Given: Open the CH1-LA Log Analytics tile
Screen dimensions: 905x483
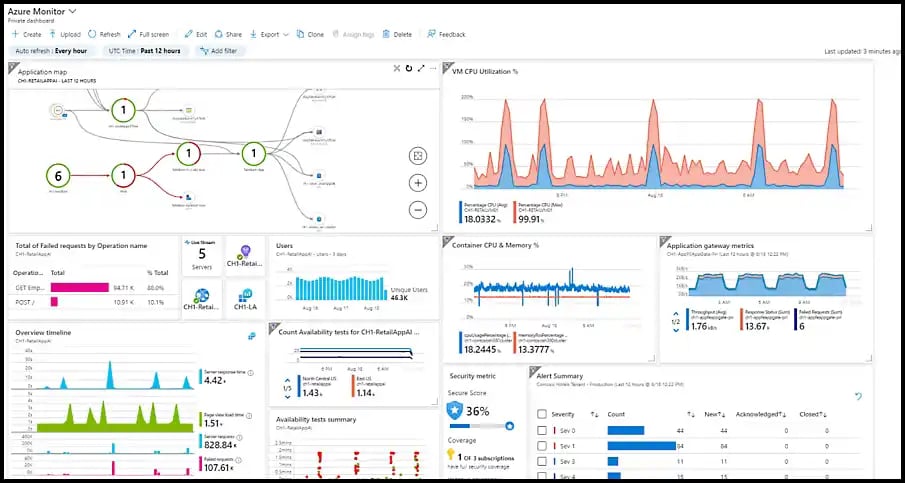Looking at the screenshot, I should coord(245,299).
